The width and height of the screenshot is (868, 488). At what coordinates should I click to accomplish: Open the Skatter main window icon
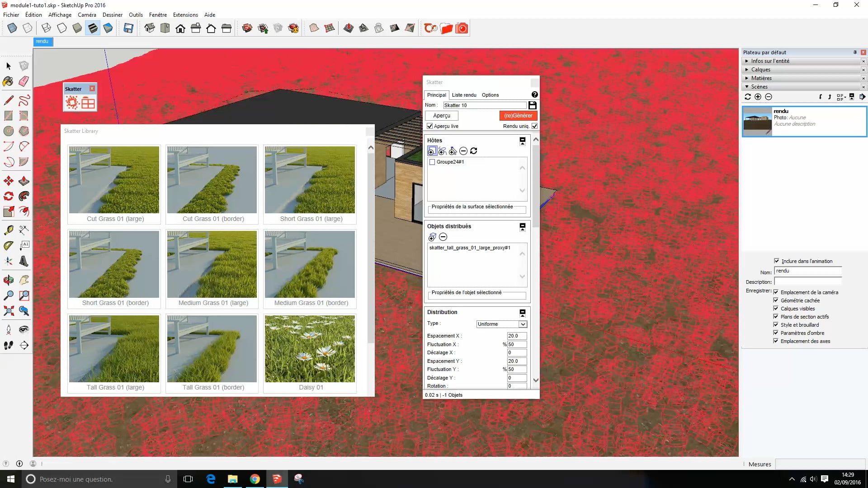(x=72, y=103)
